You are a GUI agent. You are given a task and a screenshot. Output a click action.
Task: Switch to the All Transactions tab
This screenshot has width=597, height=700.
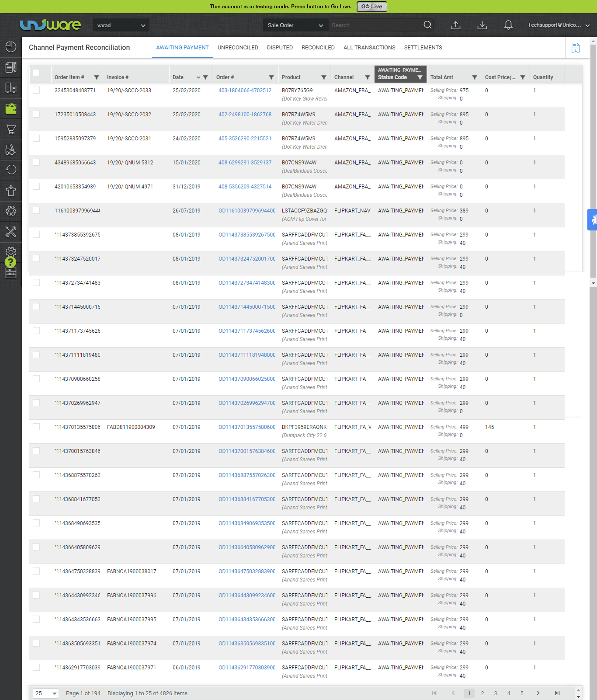369,48
